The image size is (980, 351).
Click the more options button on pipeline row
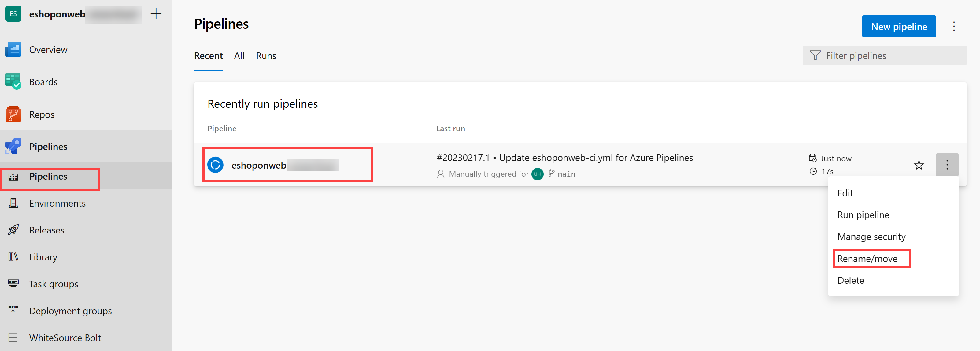tap(947, 165)
